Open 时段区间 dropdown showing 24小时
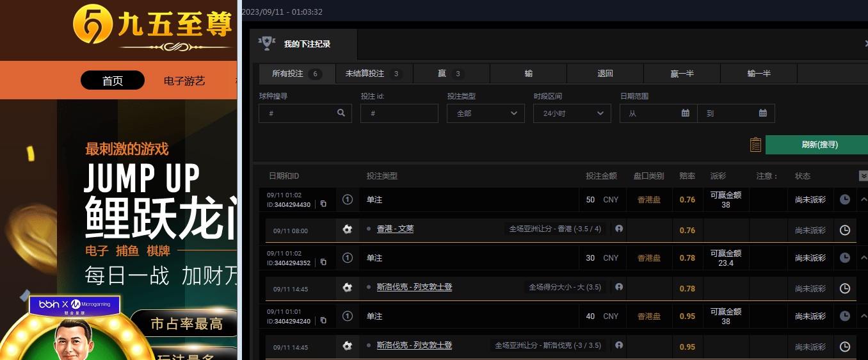The image size is (868, 360). [x=572, y=113]
